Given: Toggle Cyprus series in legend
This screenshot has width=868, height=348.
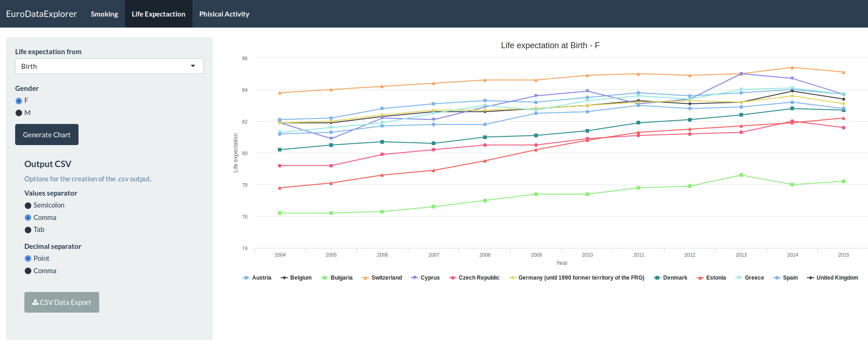Looking at the screenshot, I should pyautogui.click(x=426, y=278).
